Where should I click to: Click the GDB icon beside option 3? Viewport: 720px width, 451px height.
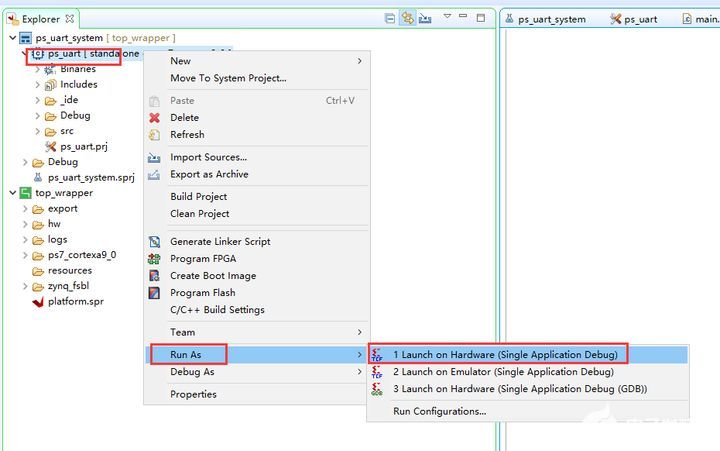[x=377, y=389]
